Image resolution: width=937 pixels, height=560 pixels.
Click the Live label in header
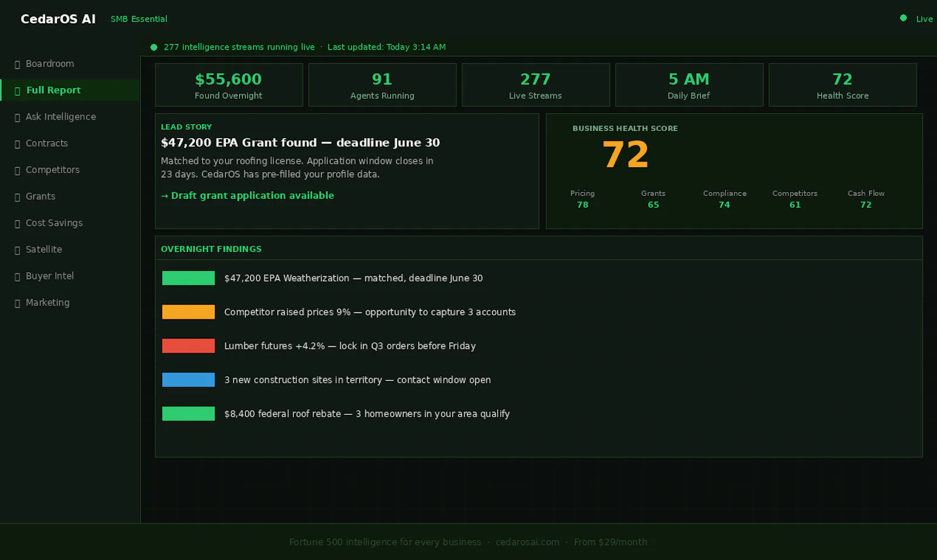tap(925, 19)
